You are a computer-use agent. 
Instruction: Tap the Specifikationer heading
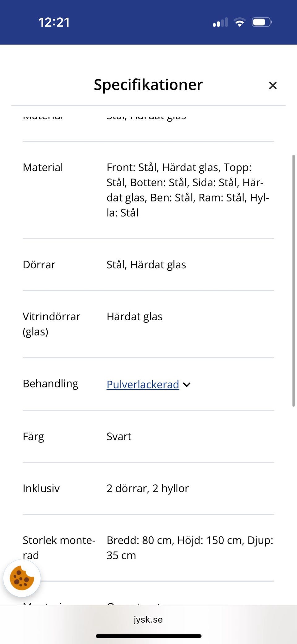pyautogui.click(x=148, y=85)
